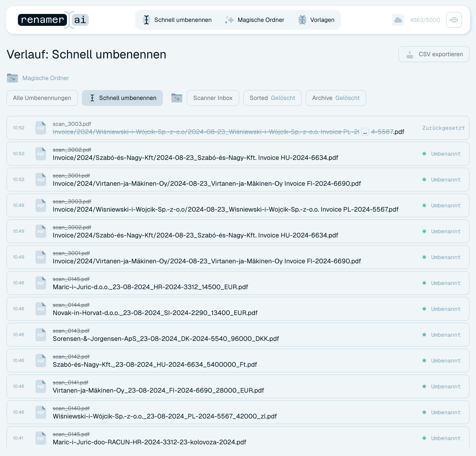Click the renamer ai logo
The height and width of the screenshot is (456, 476).
pos(53,20)
